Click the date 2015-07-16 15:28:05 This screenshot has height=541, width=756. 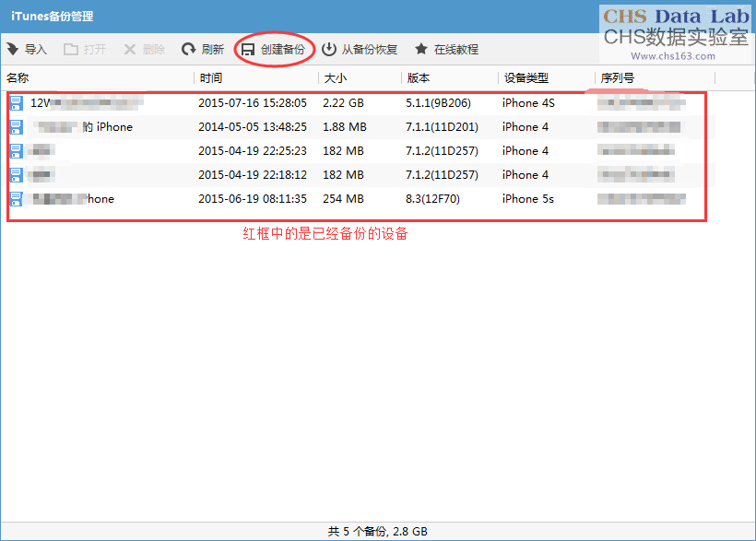(x=253, y=102)
